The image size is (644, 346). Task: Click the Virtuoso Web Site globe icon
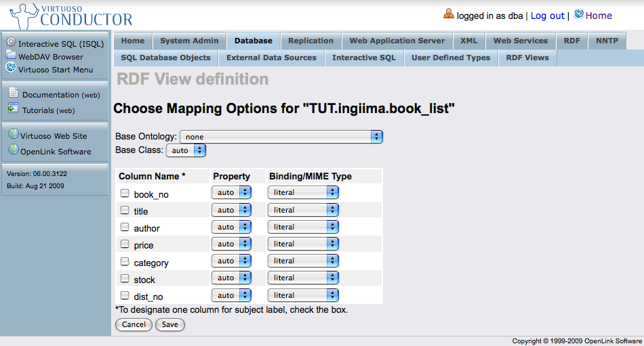coord(13,135)
